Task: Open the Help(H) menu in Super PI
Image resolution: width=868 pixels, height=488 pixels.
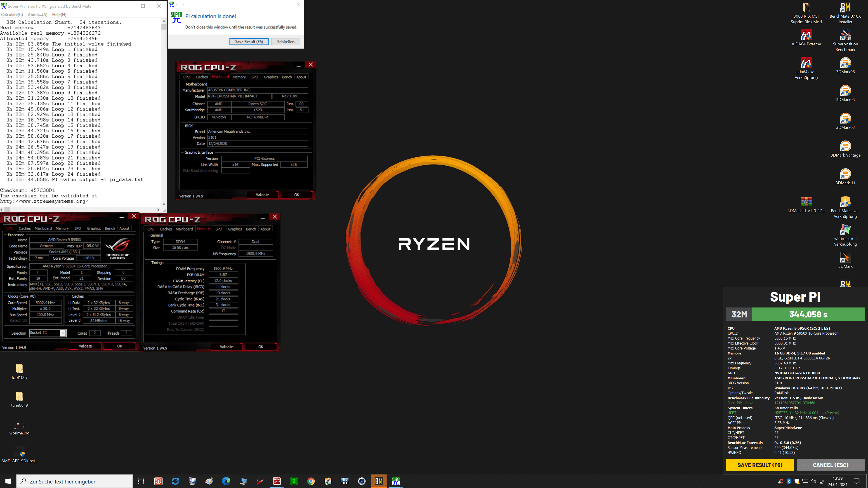Action: pyautogui.click(x=59, y=14)
